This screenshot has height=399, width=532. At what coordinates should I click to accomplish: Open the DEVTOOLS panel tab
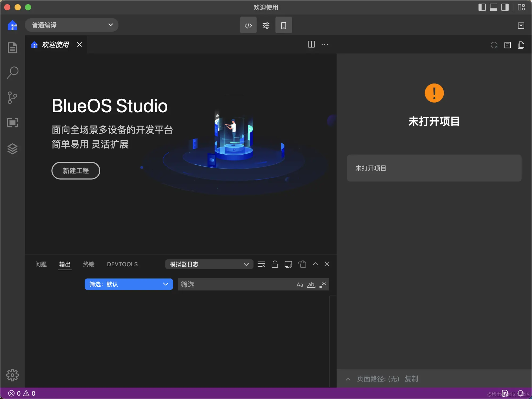click(122, 264)
